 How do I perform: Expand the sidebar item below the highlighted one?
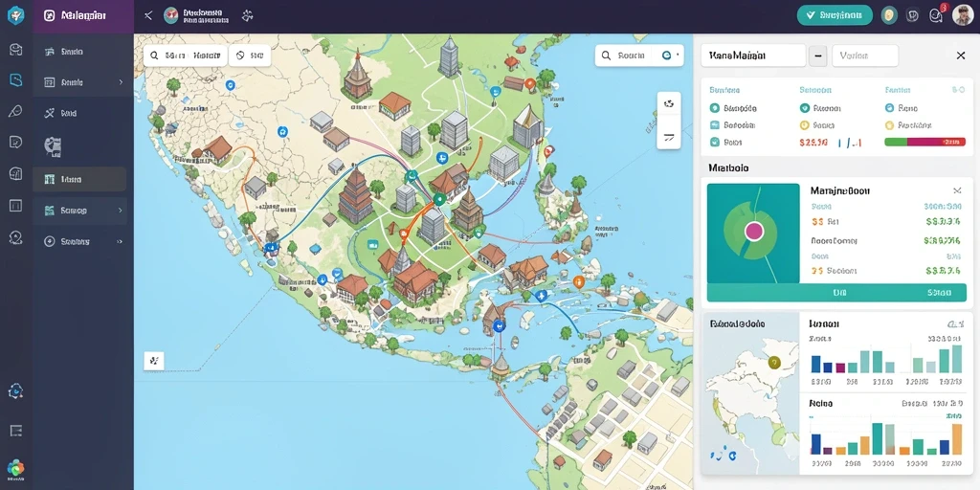click(82, 211)
